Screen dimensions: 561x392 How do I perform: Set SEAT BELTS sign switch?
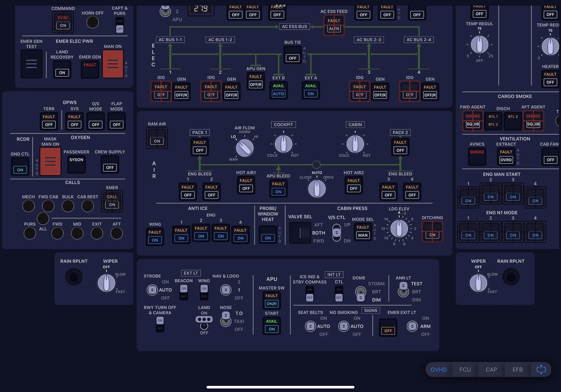pyautogui.click(x=311, y=326)
